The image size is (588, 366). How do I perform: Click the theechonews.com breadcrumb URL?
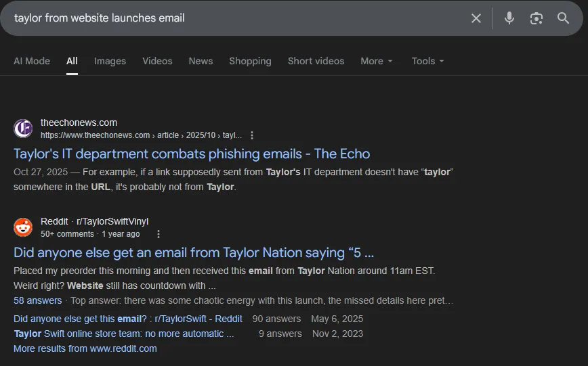tap(141, 135)
